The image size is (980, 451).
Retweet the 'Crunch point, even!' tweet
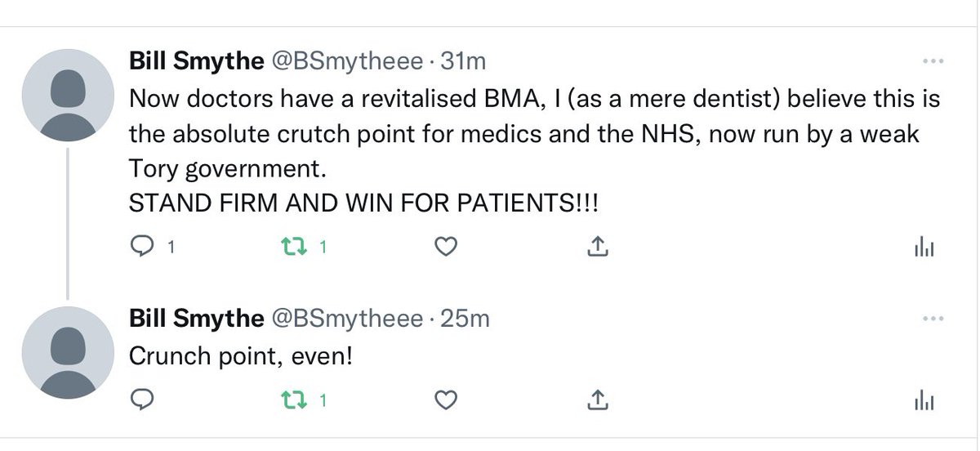(x=291, y=400)
